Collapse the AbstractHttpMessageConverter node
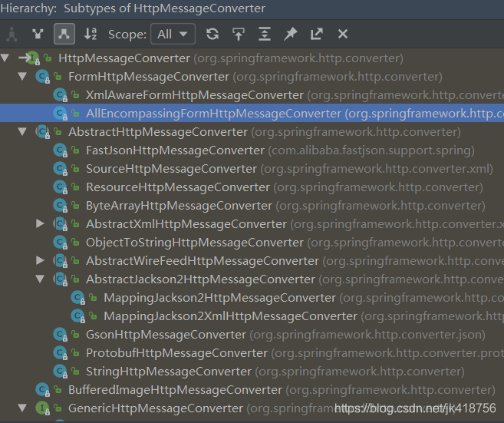The height and width of the screenshot is (423, 504). pos(22,132)
